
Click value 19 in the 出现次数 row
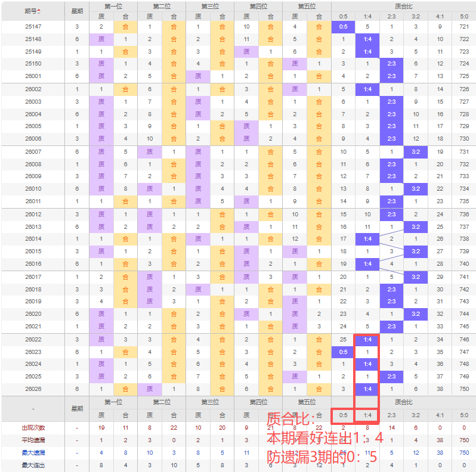pyautogui.click(x=101, y=428)
